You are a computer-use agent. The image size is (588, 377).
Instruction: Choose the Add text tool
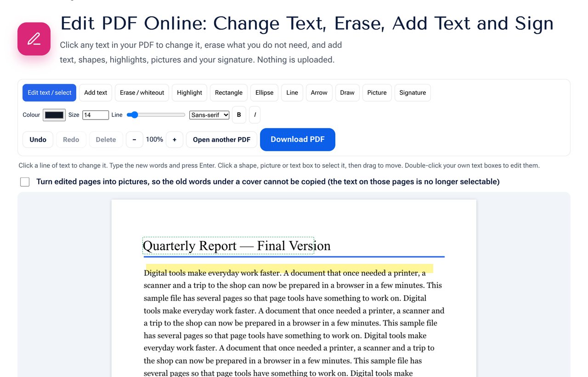tap(96, 92)
